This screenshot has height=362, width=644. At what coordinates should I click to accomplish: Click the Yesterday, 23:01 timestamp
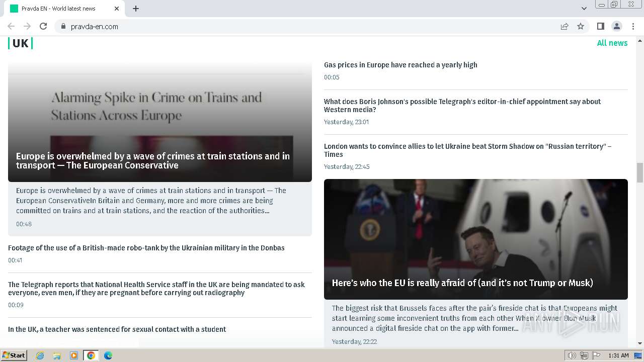[346, 122]
